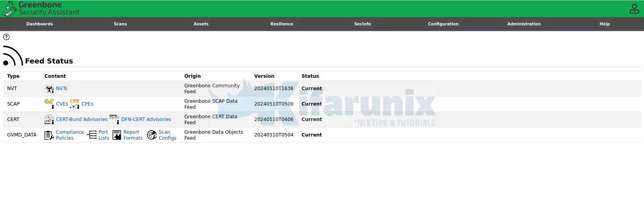Open the Administration menu

point(524,24)
